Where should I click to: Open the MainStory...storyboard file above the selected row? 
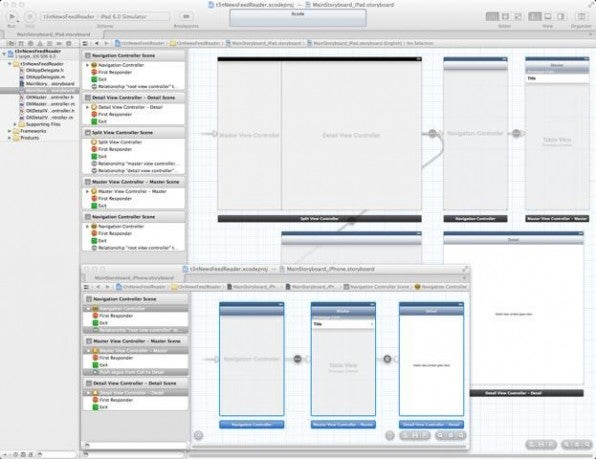click(x=47, y=84)
